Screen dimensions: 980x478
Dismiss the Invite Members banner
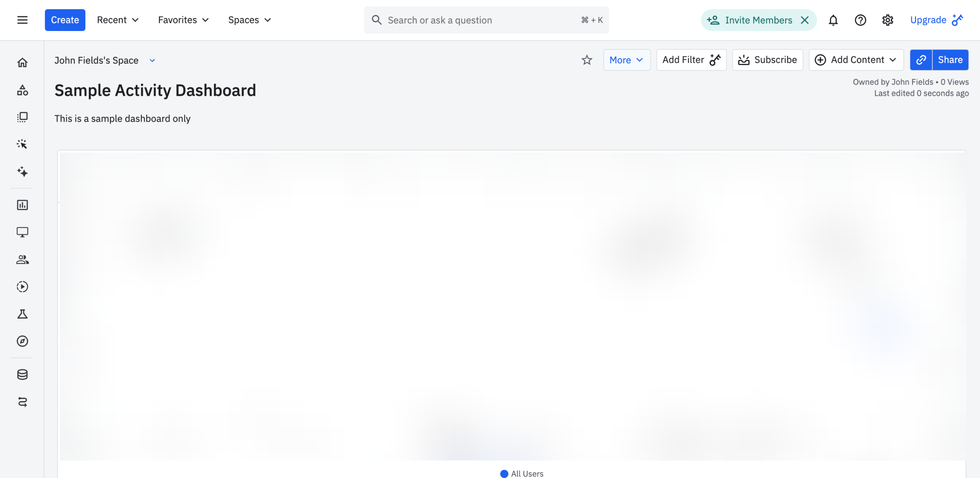pyautogui.click(x=805, y=20)
